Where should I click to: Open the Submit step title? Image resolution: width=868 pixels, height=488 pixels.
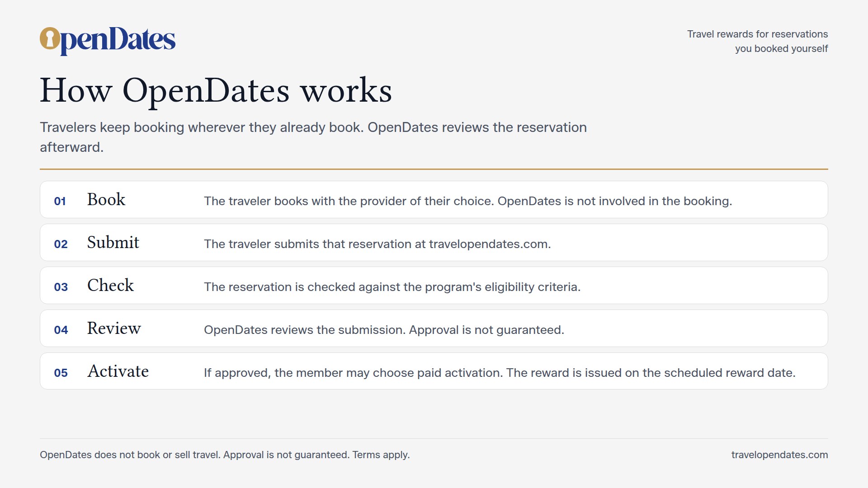[x=113, y=243]
